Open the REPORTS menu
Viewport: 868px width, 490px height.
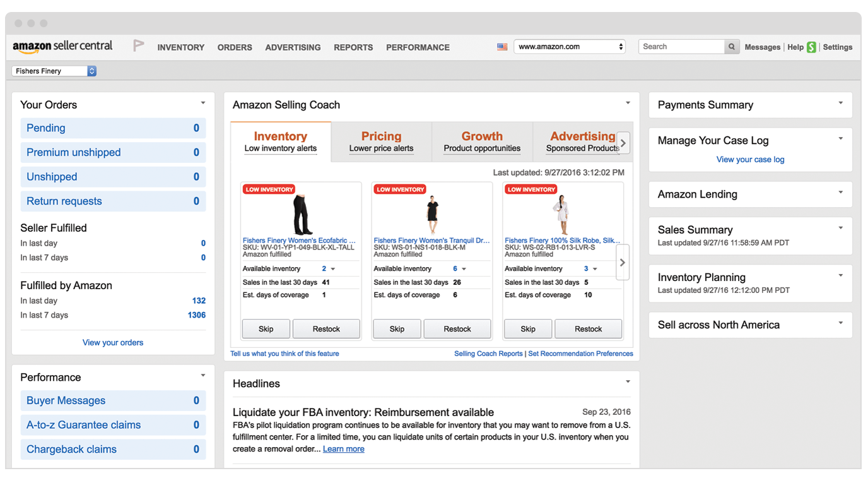[x=353, y=47]
